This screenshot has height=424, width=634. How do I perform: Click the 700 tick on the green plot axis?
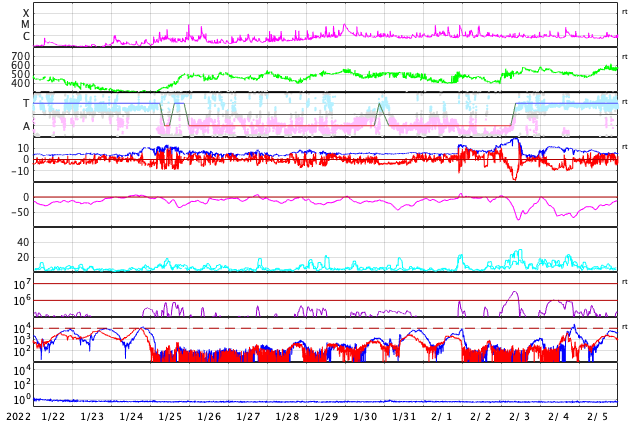pos(21,56)
